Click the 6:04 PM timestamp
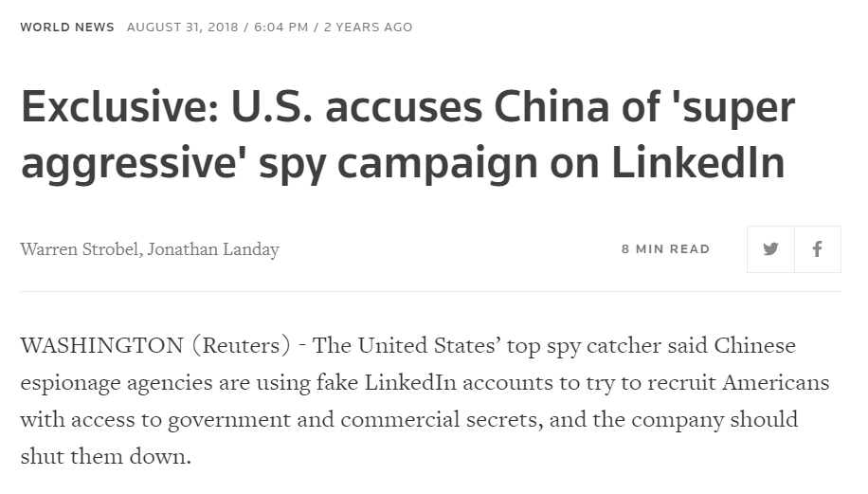This screenshot has width=868, height=494. pos(281,27)
